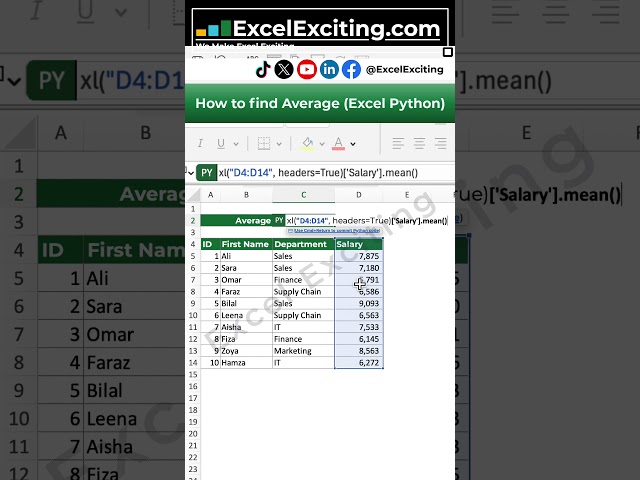Apply the yellow Fill Color bucket
Viewport: 640px width, 480px height.
point(308,143)
